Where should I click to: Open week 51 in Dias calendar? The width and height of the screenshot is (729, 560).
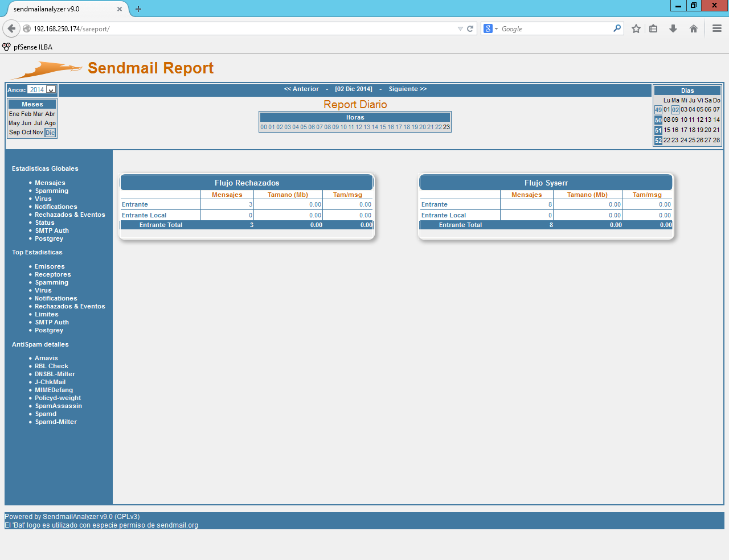click(658, 130)
